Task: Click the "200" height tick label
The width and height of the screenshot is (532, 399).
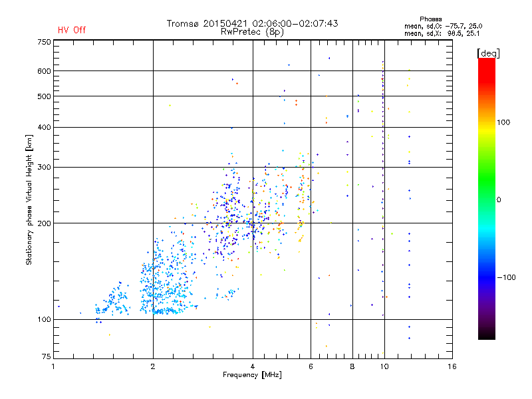Action: [44, 223]
